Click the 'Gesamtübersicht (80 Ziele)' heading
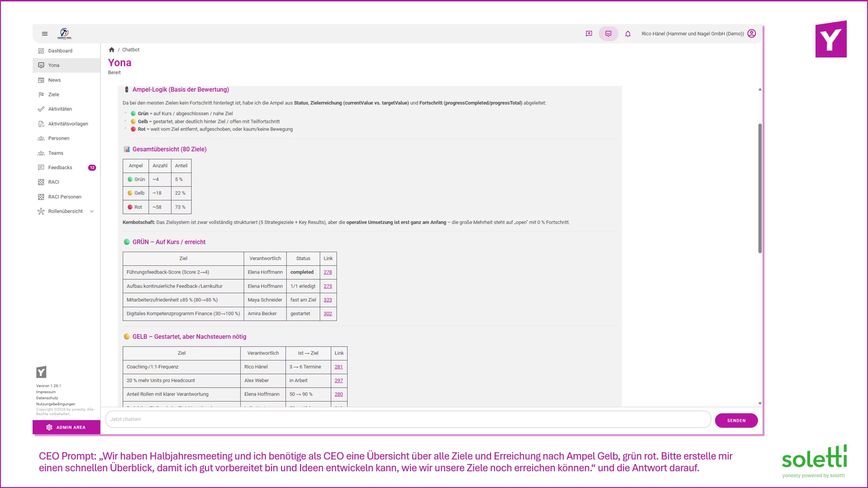This screenshot has width=868, height=488. (169, 149)
